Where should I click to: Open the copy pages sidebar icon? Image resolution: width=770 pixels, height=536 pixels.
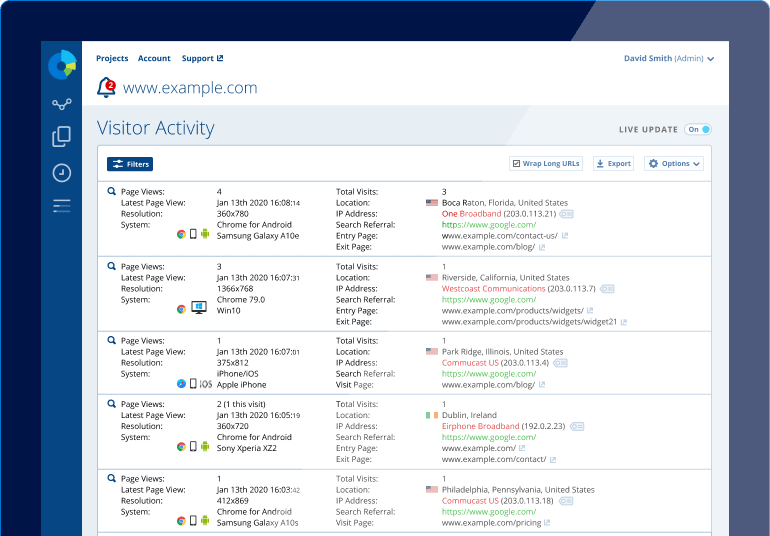[61, 137]
